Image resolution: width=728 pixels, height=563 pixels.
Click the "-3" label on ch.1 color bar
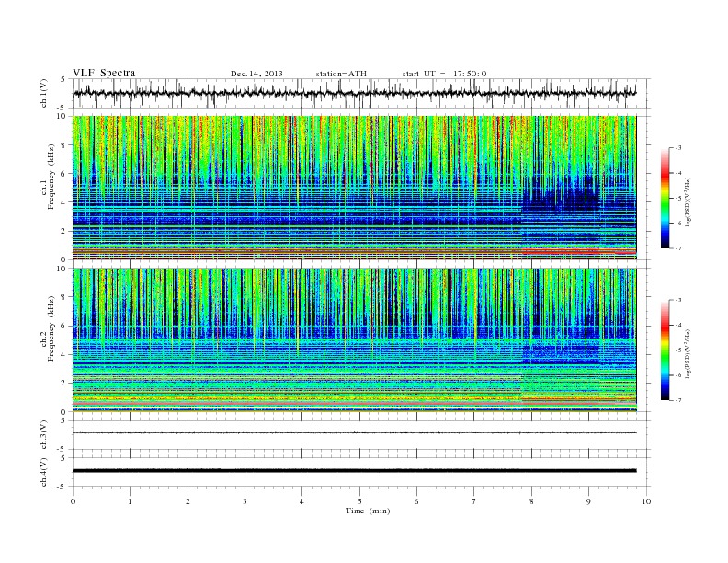pyautogui.click(x=678, y=148)
